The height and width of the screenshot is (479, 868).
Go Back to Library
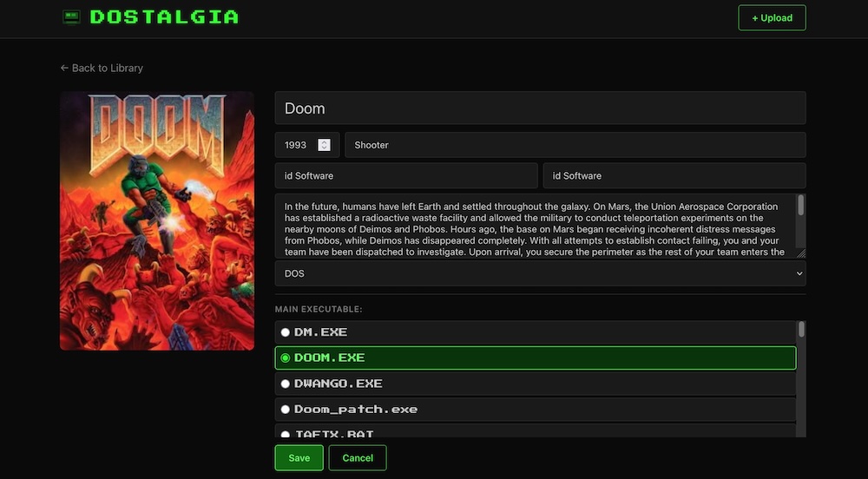102,68
